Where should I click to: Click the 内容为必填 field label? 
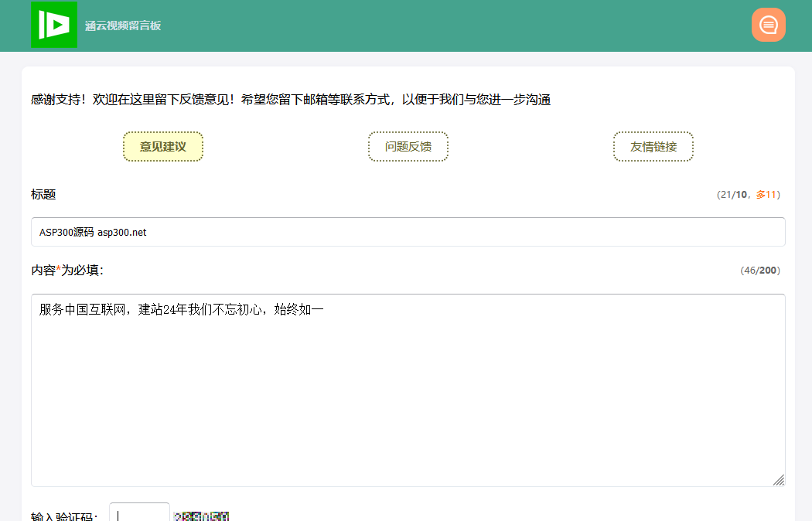click(x=67, y=271)
